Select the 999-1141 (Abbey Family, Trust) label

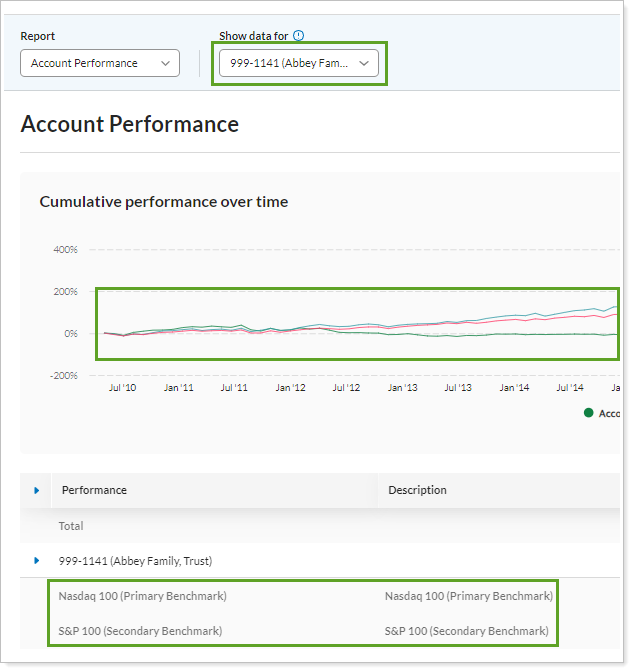click(x=135, y=561)
